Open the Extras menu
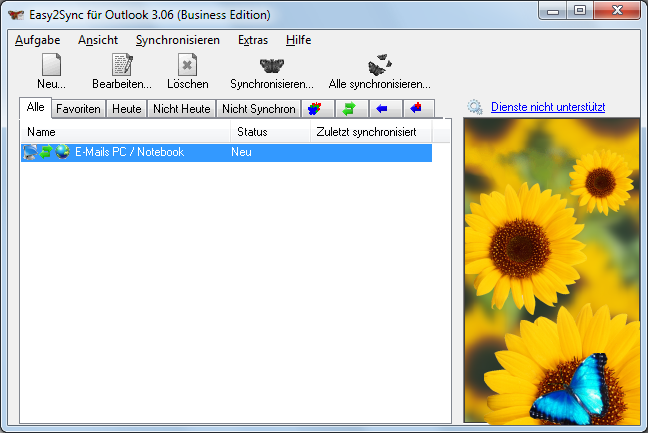This screenshot has height=433, width=648. tap(253, 40)
